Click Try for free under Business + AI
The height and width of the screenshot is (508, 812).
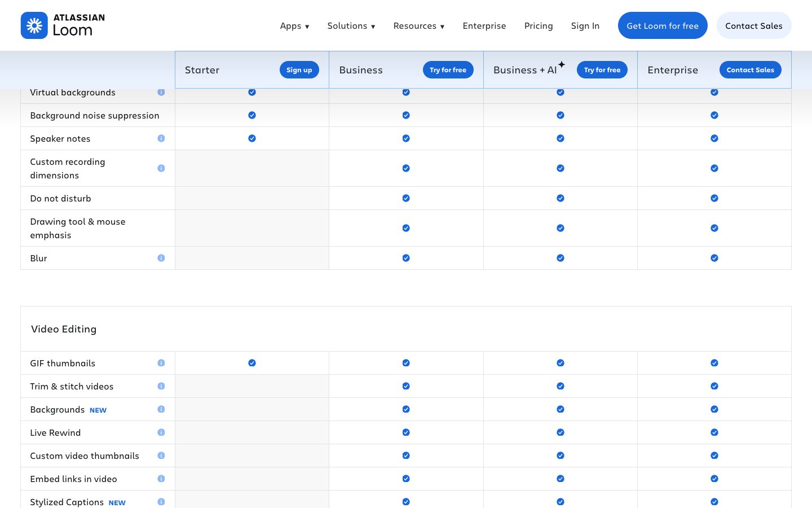point(602,70)
